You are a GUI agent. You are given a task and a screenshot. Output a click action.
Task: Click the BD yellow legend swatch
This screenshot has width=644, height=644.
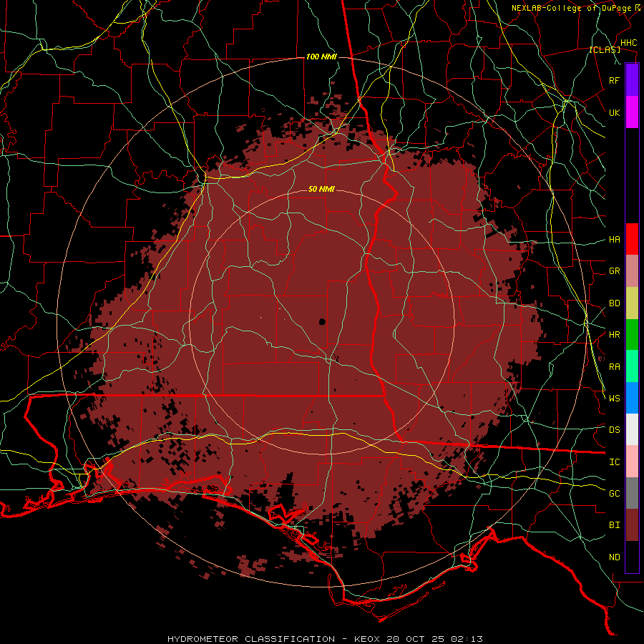pyautogui.click(x=632, y=303)
